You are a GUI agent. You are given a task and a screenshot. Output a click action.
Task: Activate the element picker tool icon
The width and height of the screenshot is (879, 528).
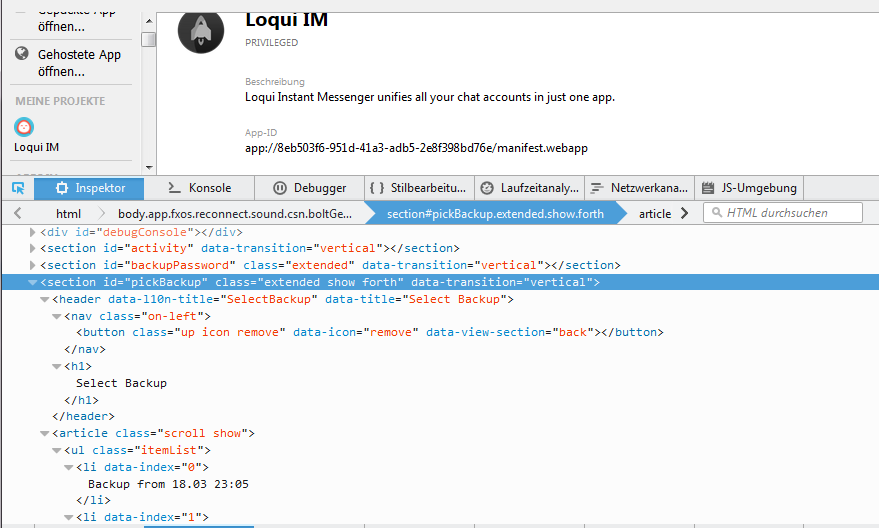tap(18, 188)
